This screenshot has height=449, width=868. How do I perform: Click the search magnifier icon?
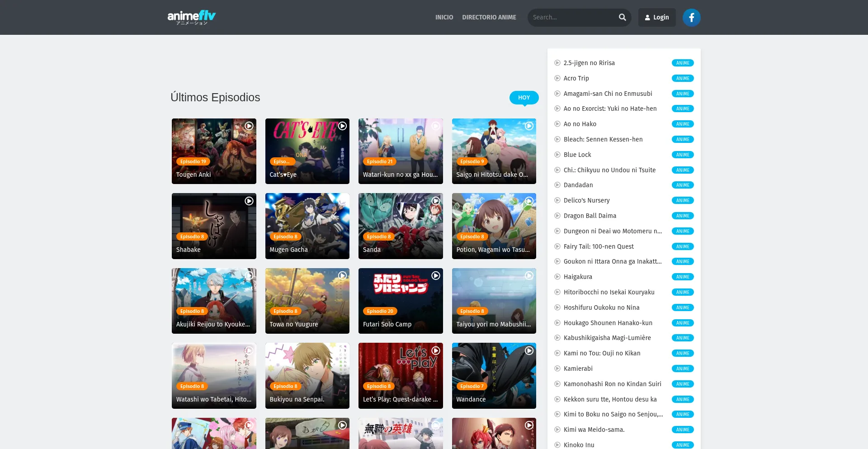622,17
